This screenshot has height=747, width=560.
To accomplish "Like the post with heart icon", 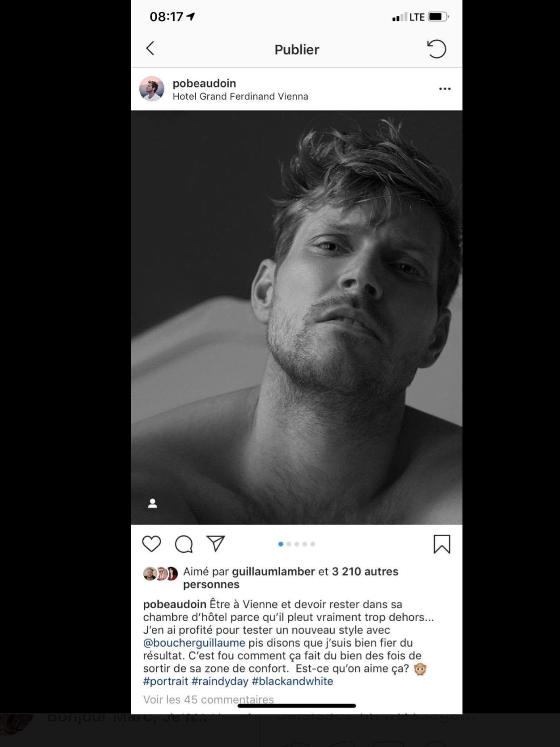I will 151,544.
